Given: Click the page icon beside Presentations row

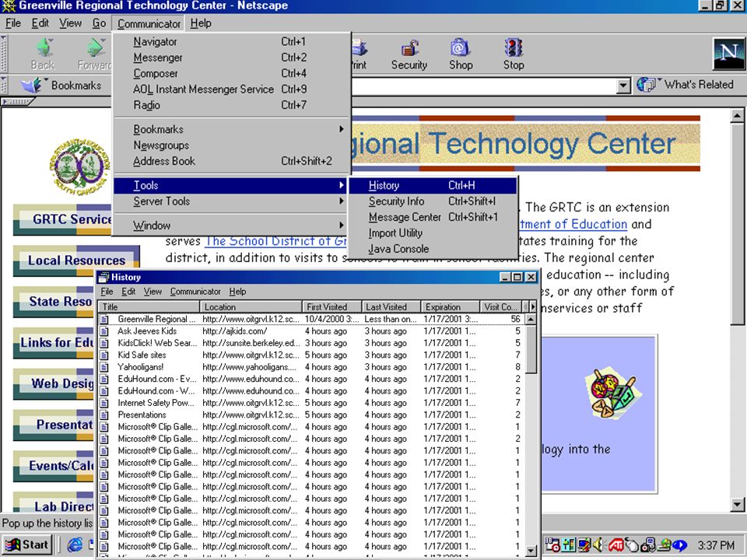Looking at the screenshot, I should (104, 415).
